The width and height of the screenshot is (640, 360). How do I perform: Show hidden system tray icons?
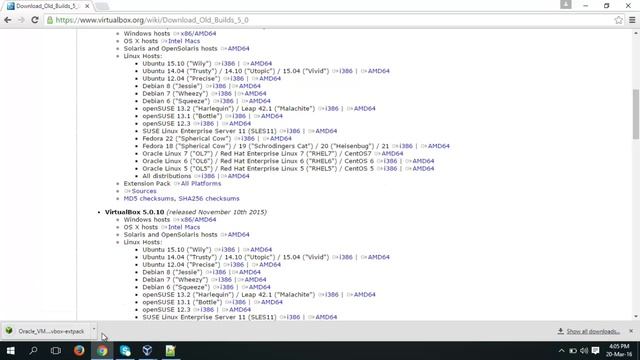point(562,351)
